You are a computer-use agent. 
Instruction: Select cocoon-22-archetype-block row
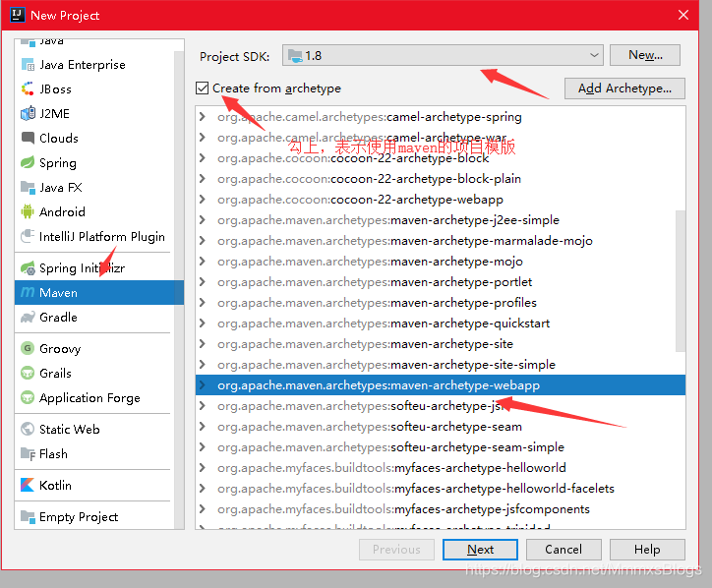coord(440,158)
